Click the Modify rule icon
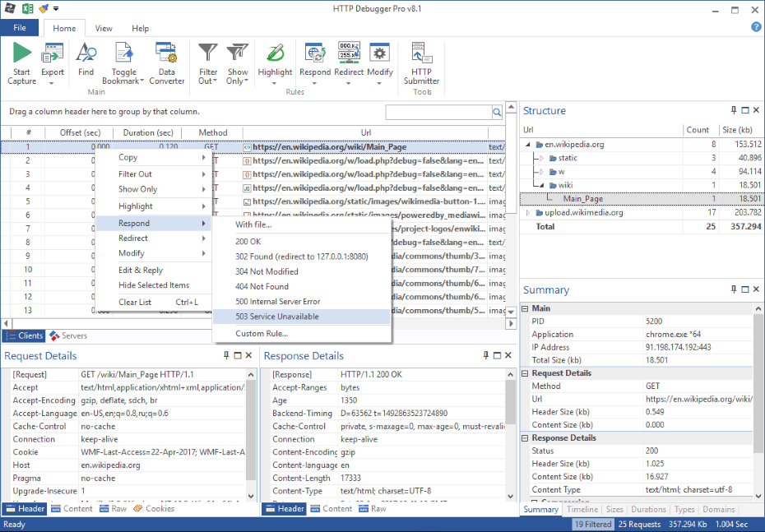This screenshot has height=532, width=765. (379, 53)
